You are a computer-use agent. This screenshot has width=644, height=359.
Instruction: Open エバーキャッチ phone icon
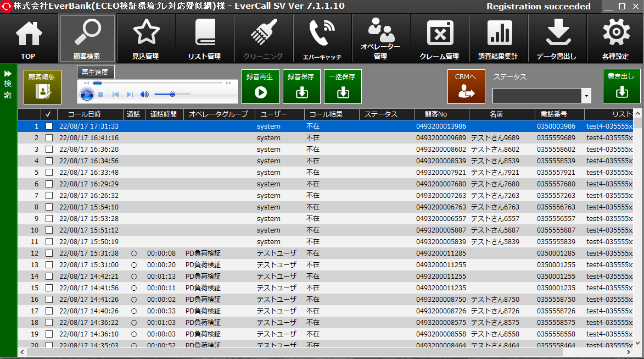(322, 38)
